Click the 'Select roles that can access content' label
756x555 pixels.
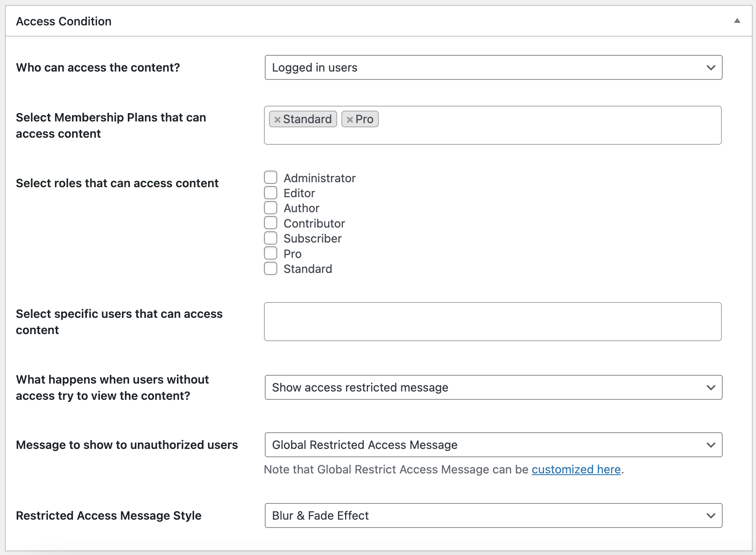117,183
